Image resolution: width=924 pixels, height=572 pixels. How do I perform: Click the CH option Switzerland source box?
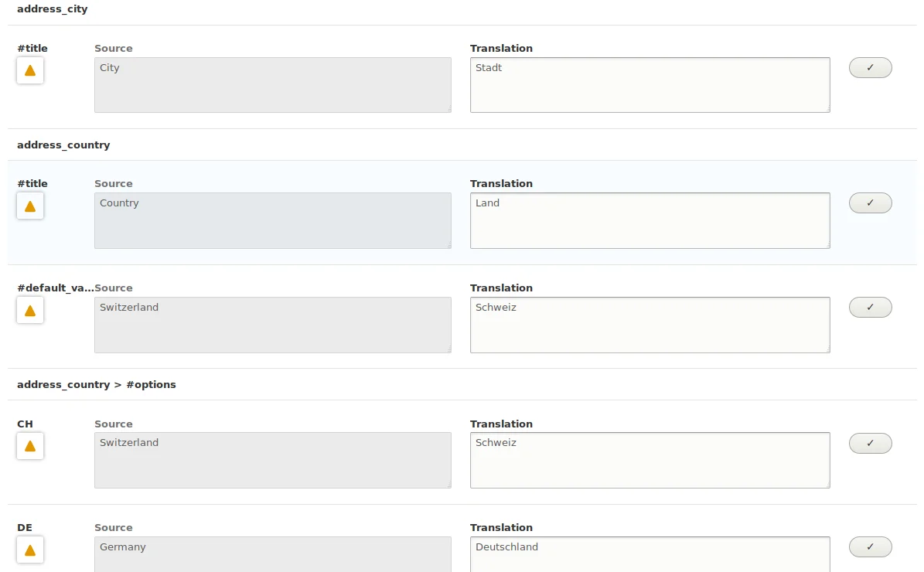point(272,460)
